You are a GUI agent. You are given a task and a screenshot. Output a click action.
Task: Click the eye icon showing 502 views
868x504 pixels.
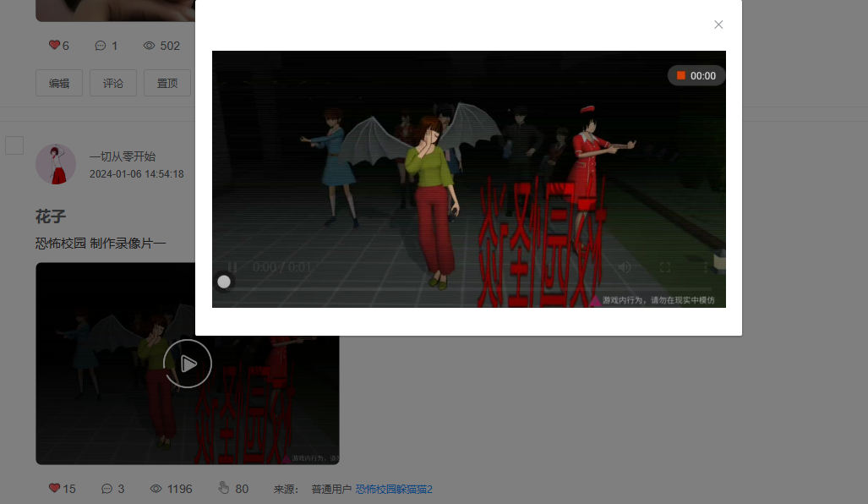[150, 46]
